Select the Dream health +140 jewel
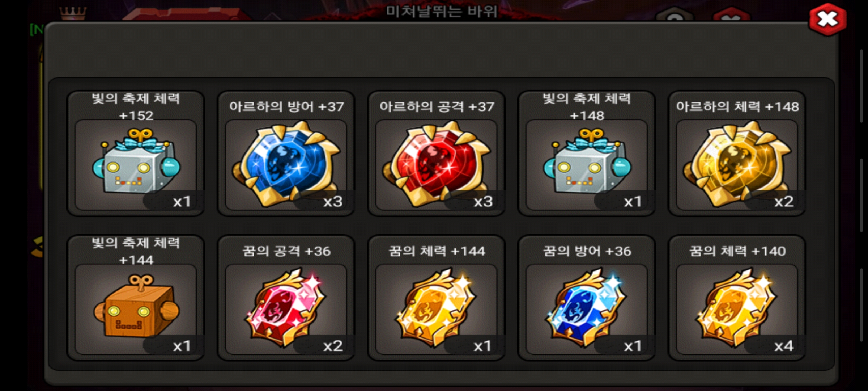The height and width of the screenshot is (391, 868). click(737, 308)
